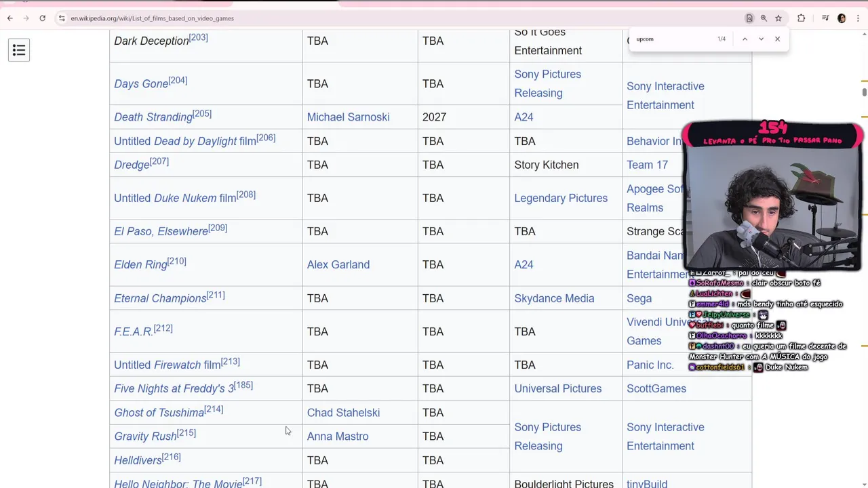Open site information icon in address bar
The image size is (868, 488).
(x=62, y=18)
